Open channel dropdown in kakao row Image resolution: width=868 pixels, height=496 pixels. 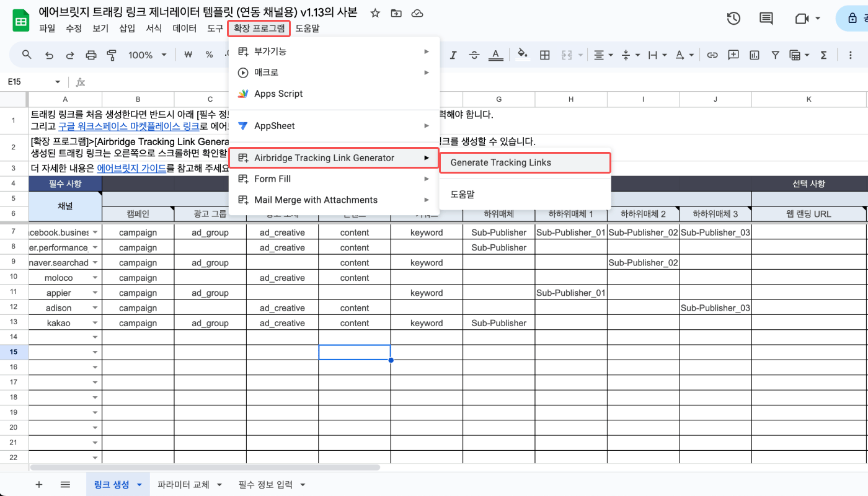coord(95,323)
